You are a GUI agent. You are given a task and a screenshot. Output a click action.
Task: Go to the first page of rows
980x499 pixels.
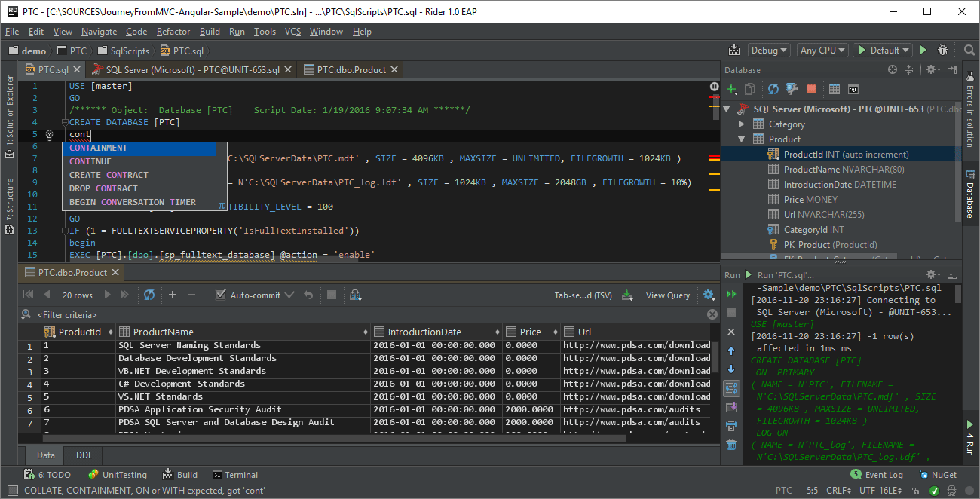point(29,295)
